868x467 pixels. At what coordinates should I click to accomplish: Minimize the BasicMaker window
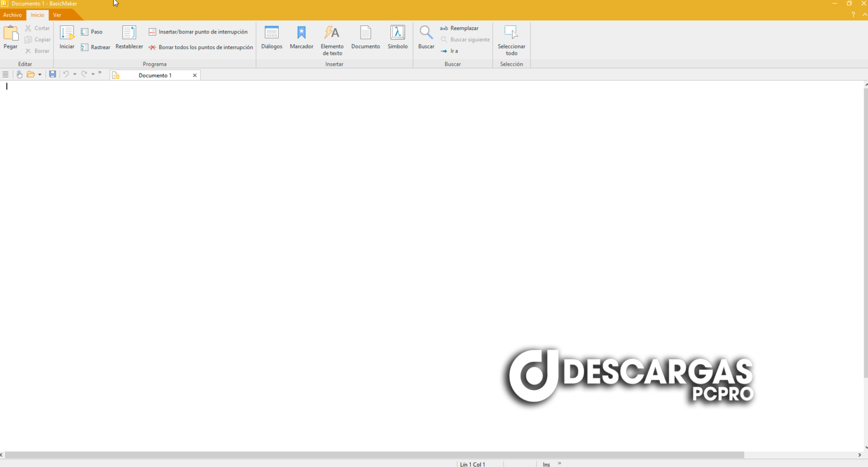point(835,3)
